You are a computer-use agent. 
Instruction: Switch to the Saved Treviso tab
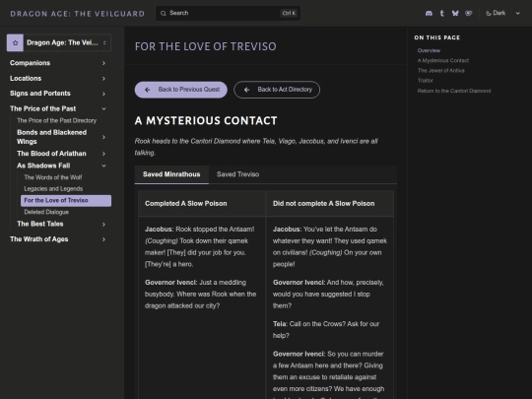237,174
